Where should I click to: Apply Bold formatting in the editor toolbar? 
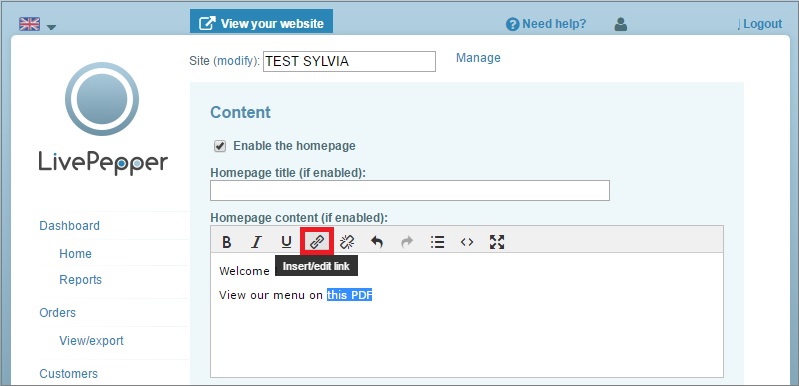[x=227, y=242]
